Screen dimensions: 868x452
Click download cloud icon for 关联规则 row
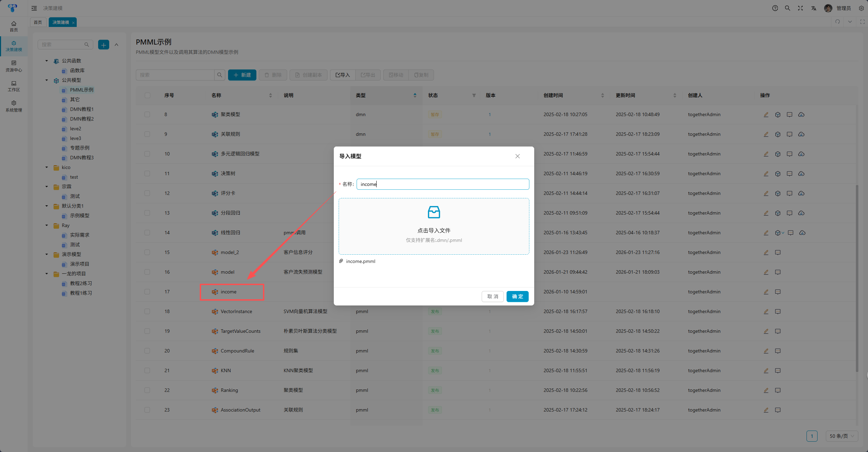[x=801, y=134]
